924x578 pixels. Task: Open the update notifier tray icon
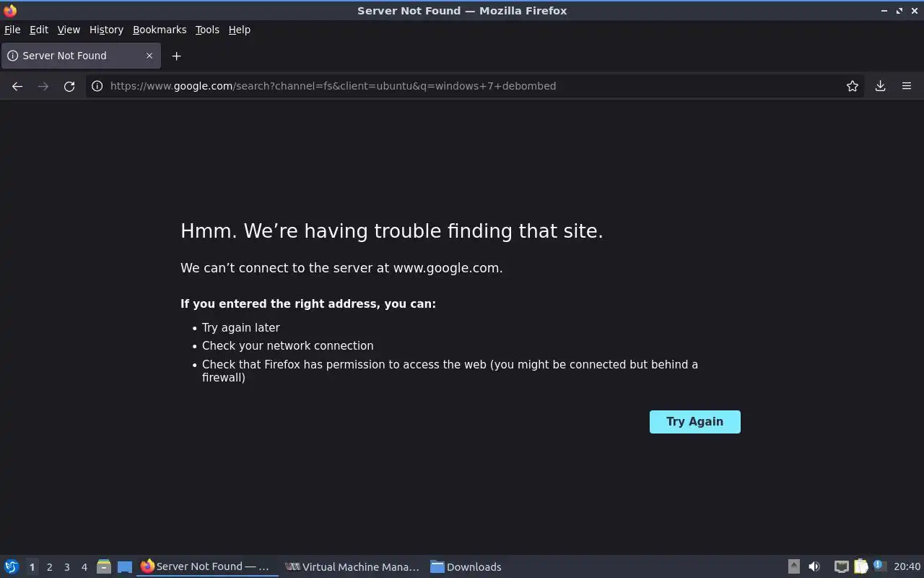pos(879,566)
